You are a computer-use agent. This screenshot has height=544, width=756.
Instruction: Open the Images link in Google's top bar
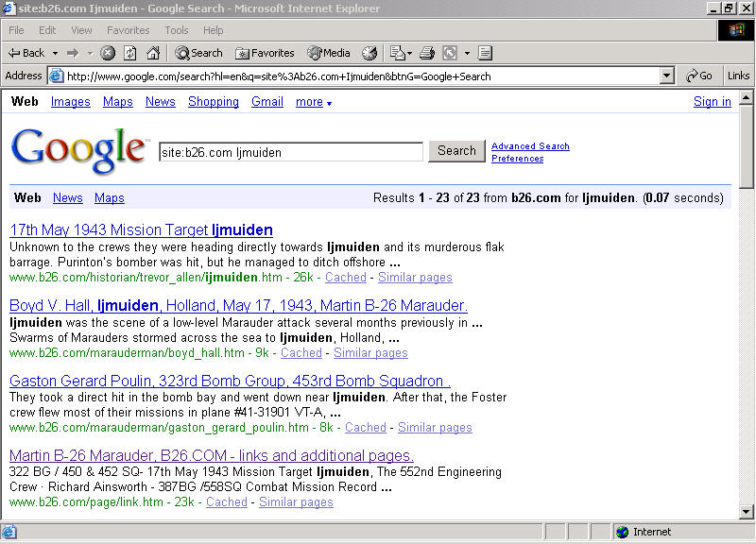(x=70, y=102)
